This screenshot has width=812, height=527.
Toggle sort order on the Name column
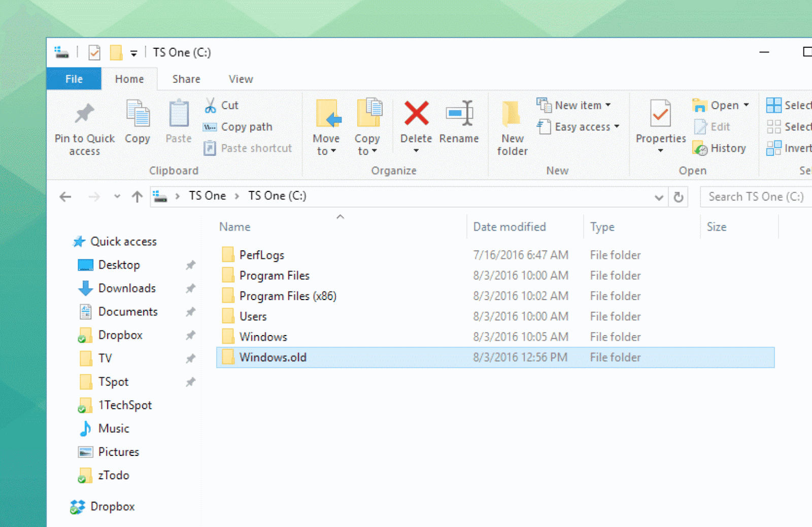(x=234, y=226)
